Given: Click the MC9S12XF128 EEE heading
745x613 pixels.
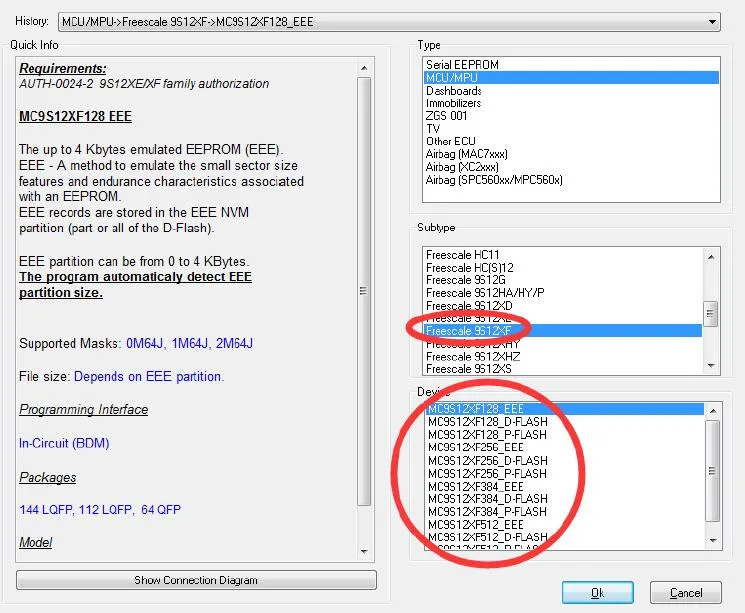Looking at the screenshot, I should (x=75, y=116).
